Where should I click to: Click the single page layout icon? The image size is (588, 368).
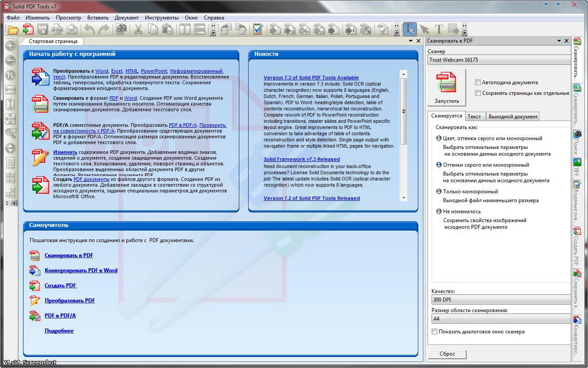[x=10, y=163]
